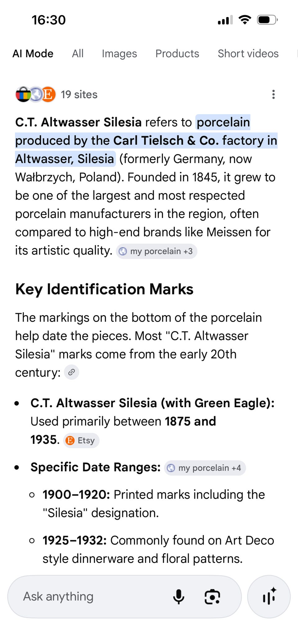Tap the link icon after 'century:'
Viewport: 298px width, 644px height.
(71, 372)
